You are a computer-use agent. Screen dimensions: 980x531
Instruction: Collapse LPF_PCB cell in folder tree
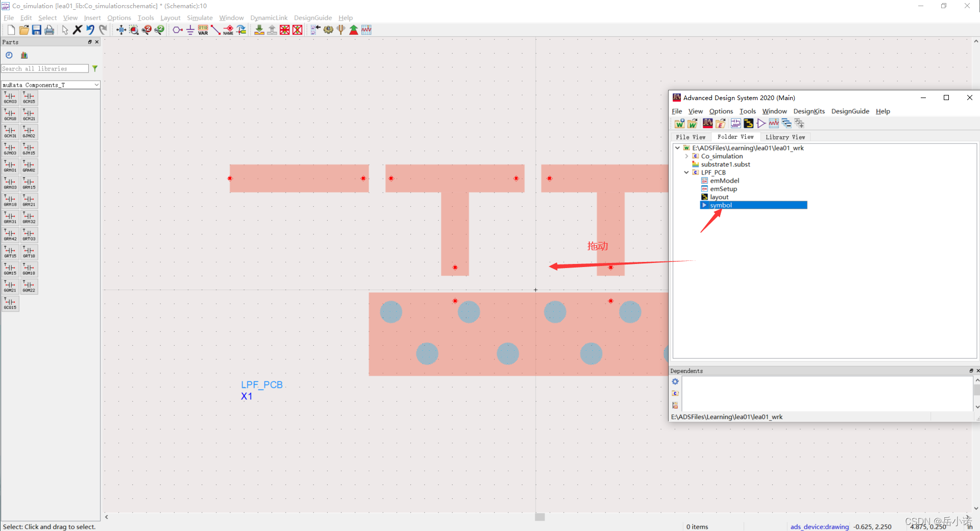tap(687, 173)
